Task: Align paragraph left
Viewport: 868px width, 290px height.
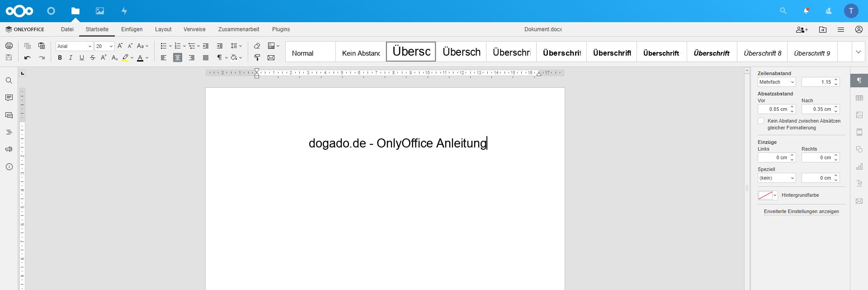Action: pyautogui.click(x=164, y=57)
